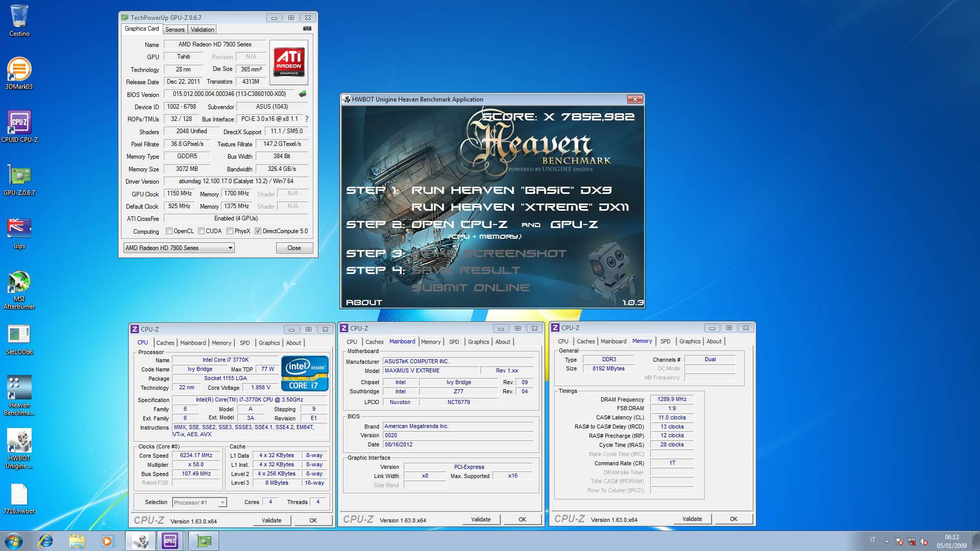This screenshot has width=980, height=551.
Task: Click Run Heaven "Basic" DX9
Action: [511, 190]
